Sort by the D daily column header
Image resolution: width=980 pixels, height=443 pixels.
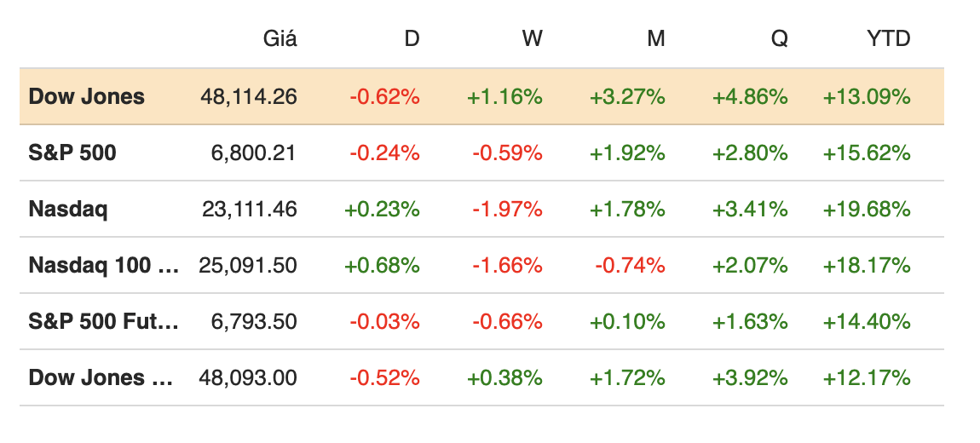pyautogui.click(x=412, y=38)
